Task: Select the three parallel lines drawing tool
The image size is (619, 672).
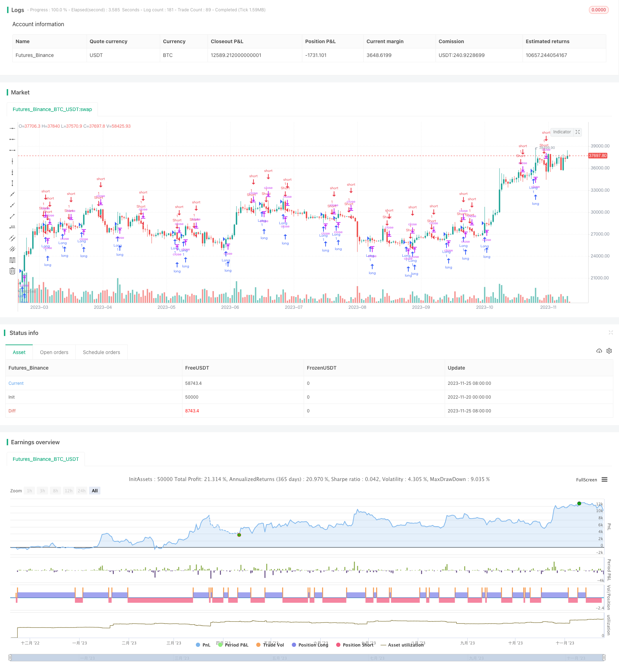Action: [x=12, y=249]
